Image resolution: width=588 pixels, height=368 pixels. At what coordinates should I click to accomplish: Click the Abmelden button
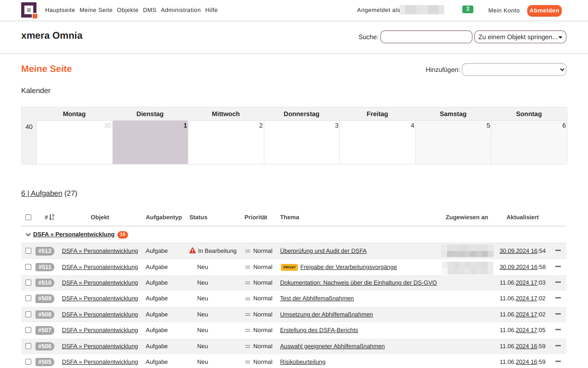point(544,11)
